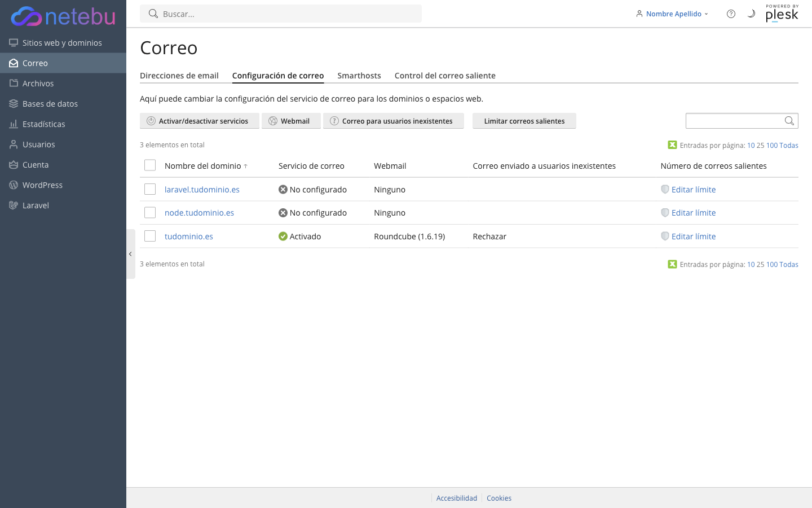Check the node.tudominio.es row checkbox
Viewport: 812px width, 508px height.
click(150, 213)
